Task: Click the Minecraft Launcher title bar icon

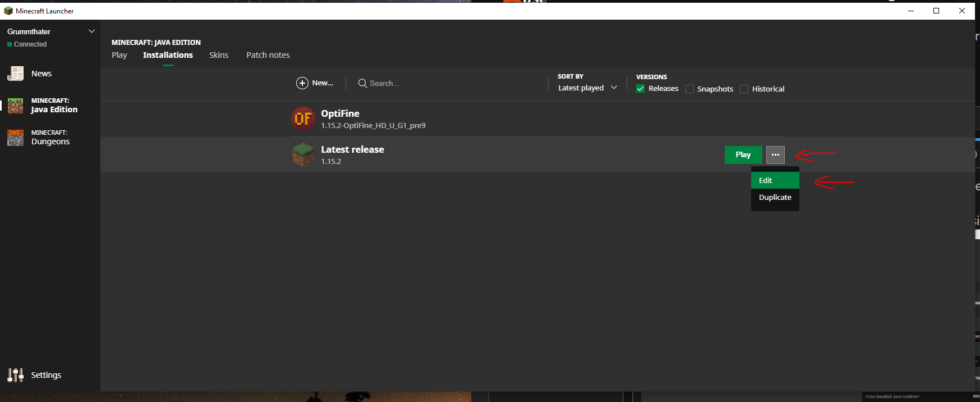Action: click(x=8, y=11)
